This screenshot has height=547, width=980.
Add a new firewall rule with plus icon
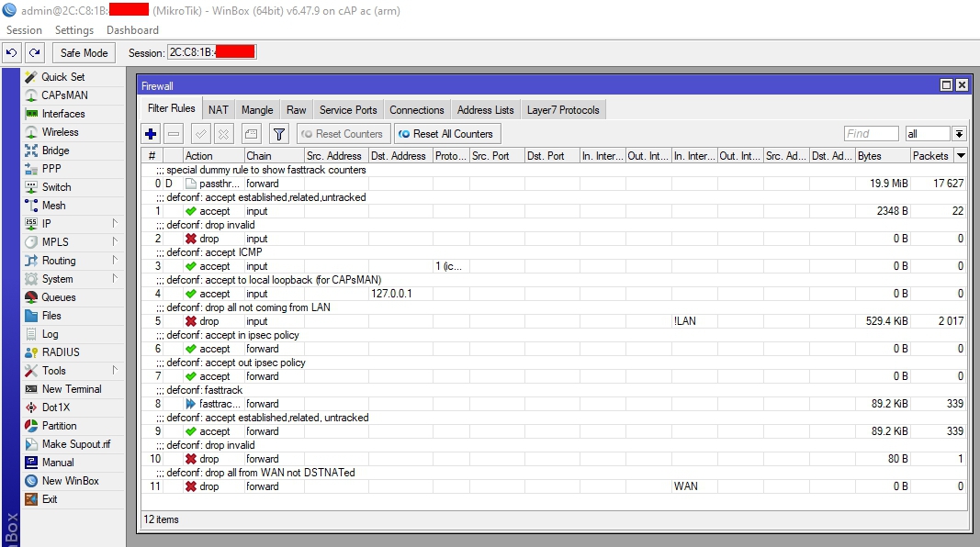[x=151, y=134]
